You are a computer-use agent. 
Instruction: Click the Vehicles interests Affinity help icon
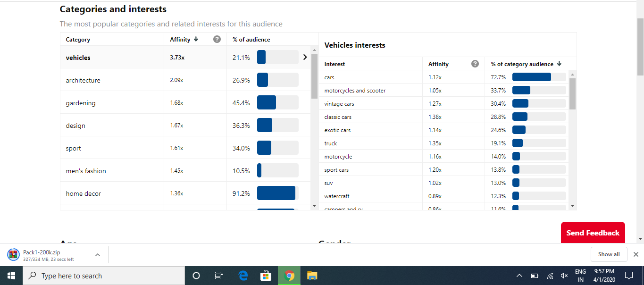[x=475, y=64]
